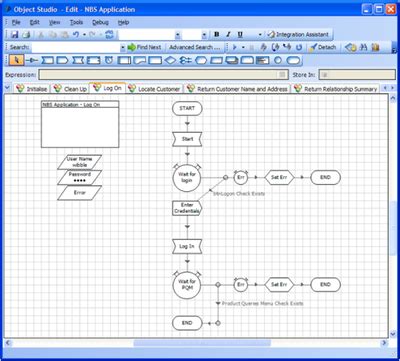Select the Enter Credentials stage
The width and height of the screenshot is (400, 361).
click(x=187, y=208)
